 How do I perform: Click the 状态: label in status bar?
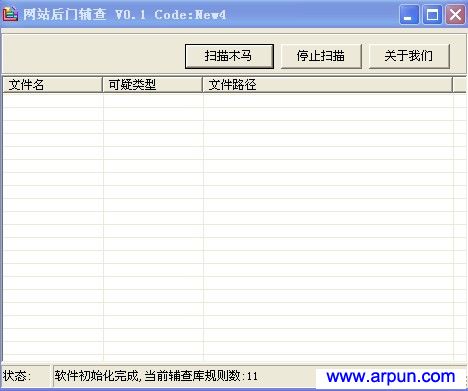[17, 376]
